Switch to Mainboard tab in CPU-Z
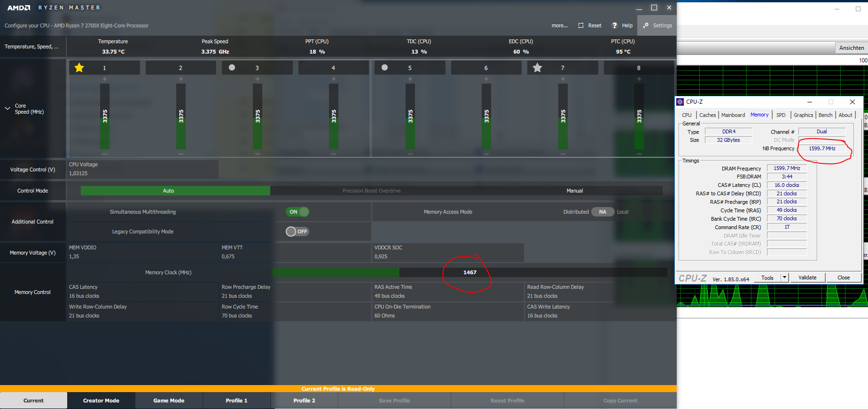The height and width of the screenshot is (409, 868). click(733, 115)
